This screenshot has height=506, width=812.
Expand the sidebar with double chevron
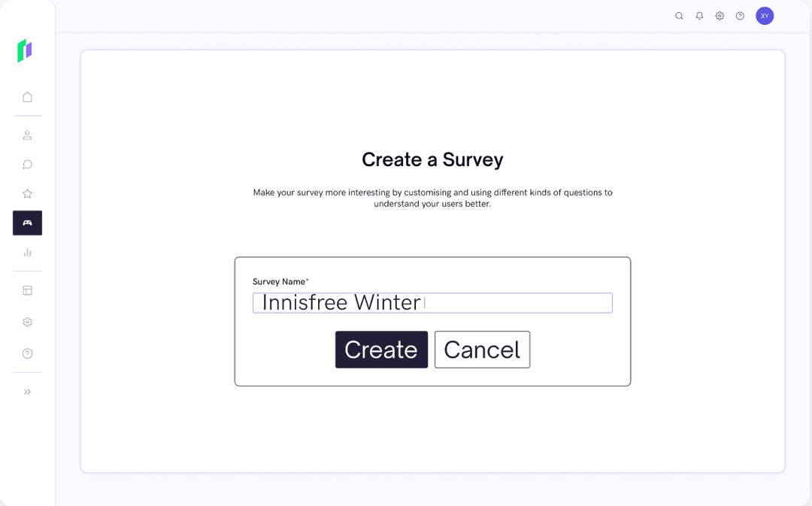tap(28, 392)
